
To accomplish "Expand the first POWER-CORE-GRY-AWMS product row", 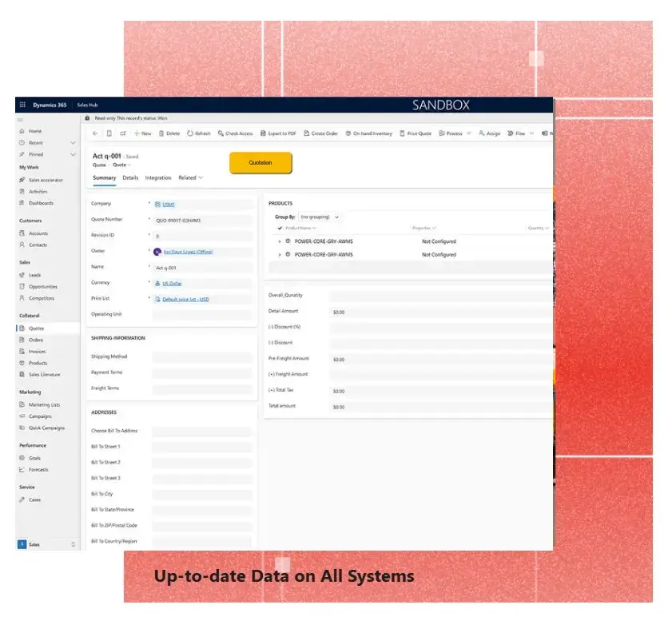I will pos(280,241).
